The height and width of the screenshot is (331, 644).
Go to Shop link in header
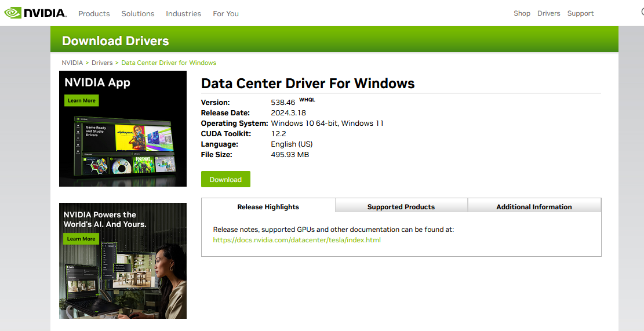point(522,13)
